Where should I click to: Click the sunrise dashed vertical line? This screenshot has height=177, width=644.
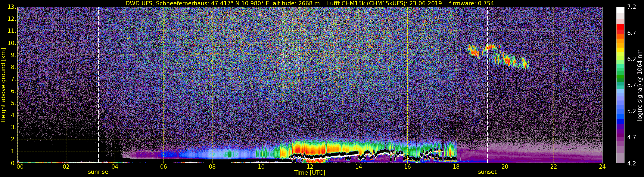pyautogui.click(x=98, y=85)
